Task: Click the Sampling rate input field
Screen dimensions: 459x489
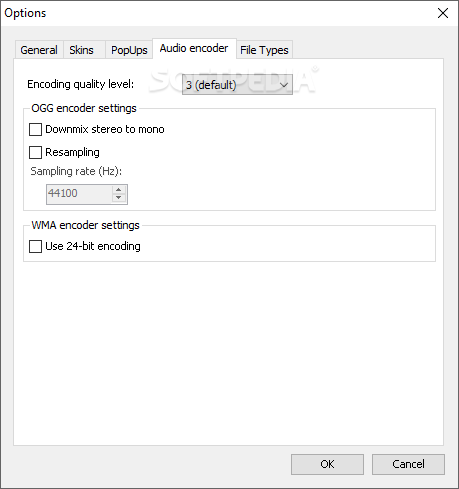Action: [x=79, y=194]
